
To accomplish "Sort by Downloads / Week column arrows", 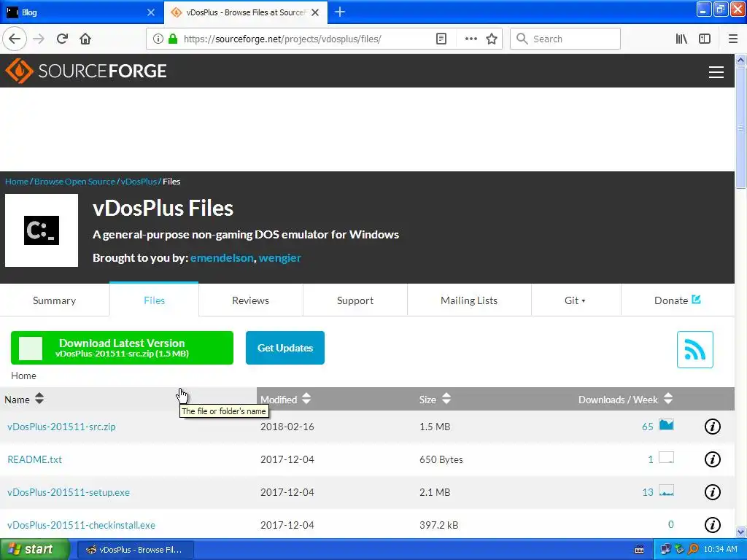I will (668, 399).
